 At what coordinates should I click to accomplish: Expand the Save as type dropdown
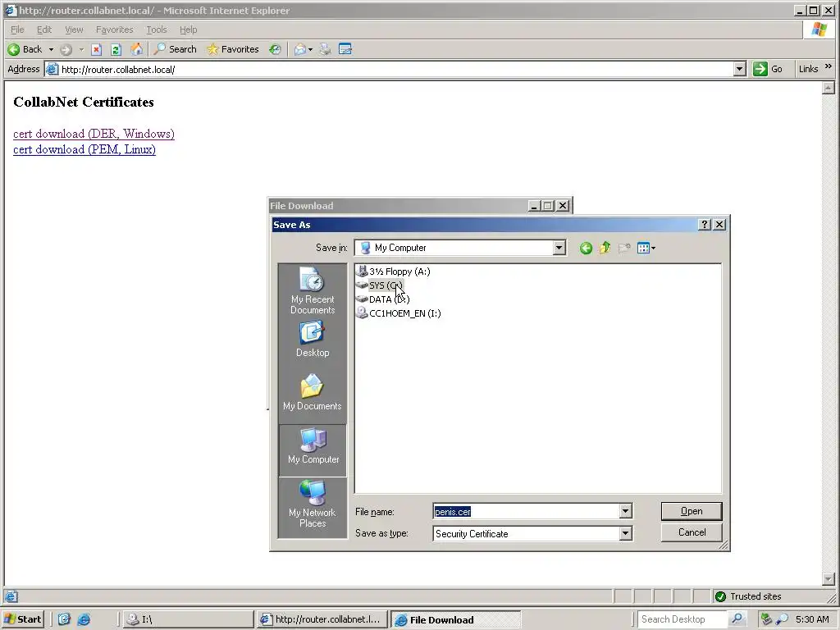pyautogui.click(x=626, y=533)
